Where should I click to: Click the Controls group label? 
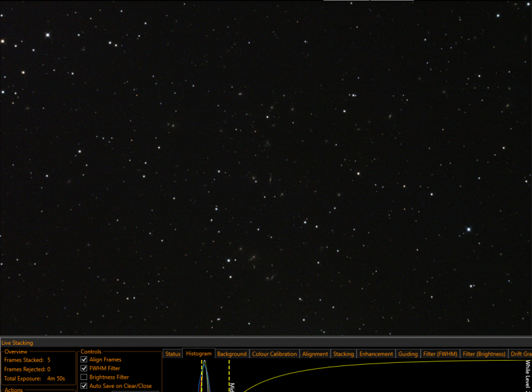91,351
